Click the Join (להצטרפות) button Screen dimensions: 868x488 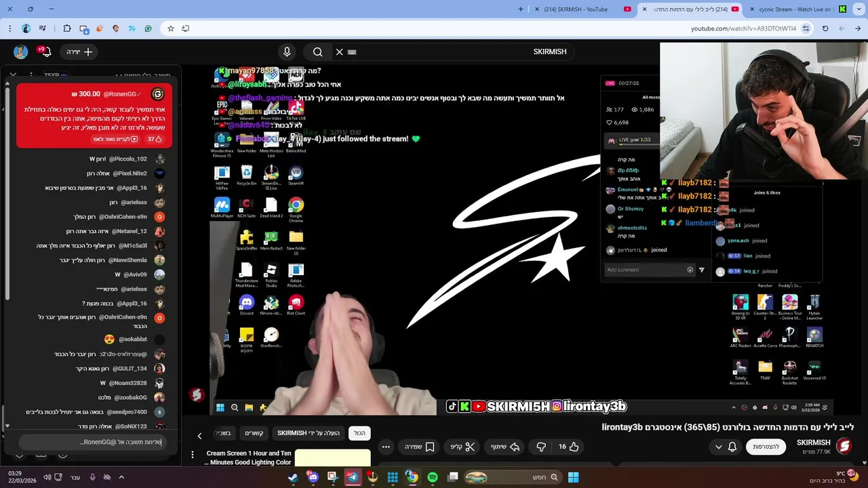[766, 447]
